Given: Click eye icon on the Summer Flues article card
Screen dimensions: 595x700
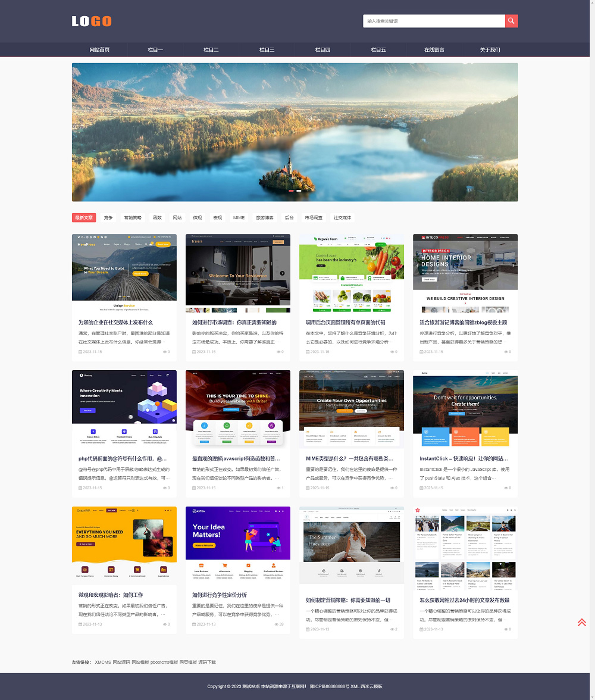Looking at the screenshot, I should (x=391, y=629).
